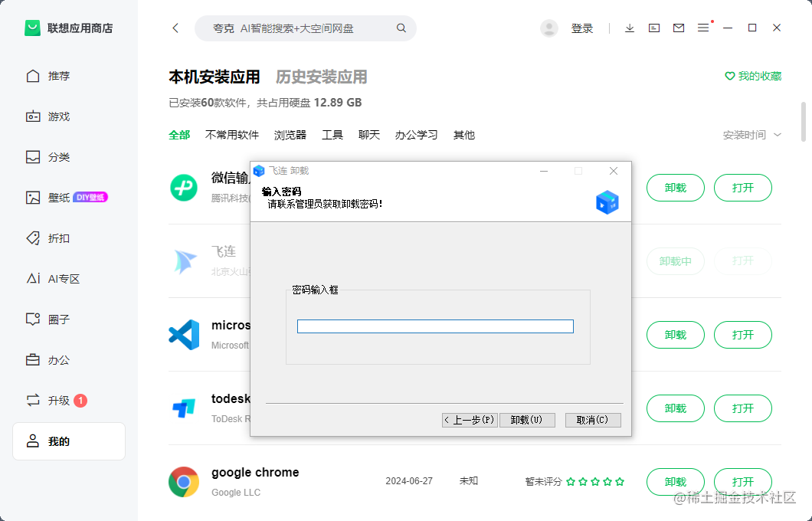Click 卸载(U) in uninstall dialog
Viewport: 812px width, 521px height.
pos(527,420)
